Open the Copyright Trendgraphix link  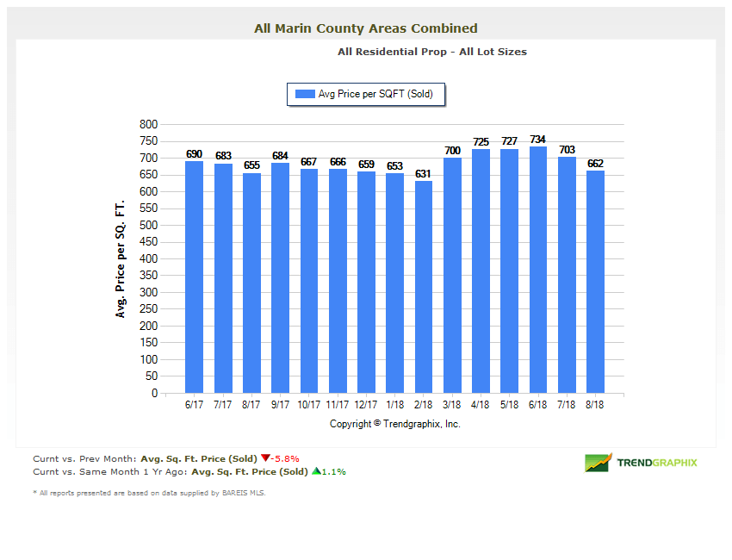(x=394, y=424)
